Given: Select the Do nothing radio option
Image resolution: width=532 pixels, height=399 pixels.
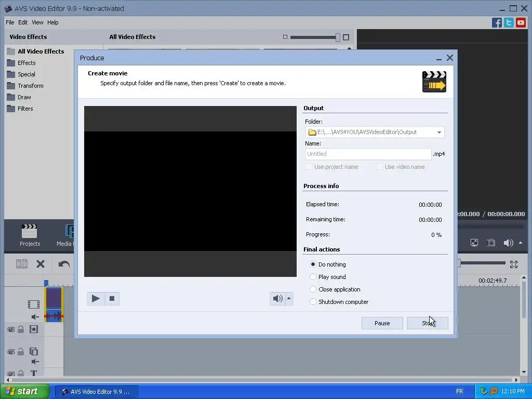Looking at the screenshot, I should [313, 264].
